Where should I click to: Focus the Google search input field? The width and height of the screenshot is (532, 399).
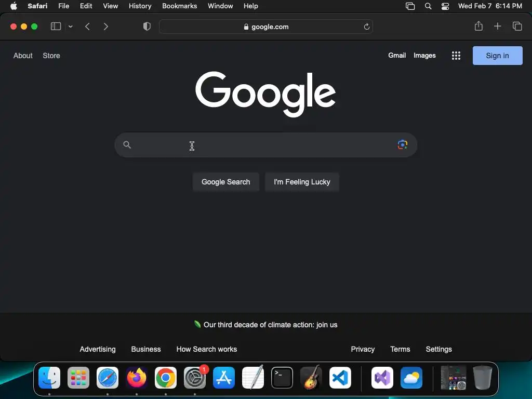tap(265, 145)
